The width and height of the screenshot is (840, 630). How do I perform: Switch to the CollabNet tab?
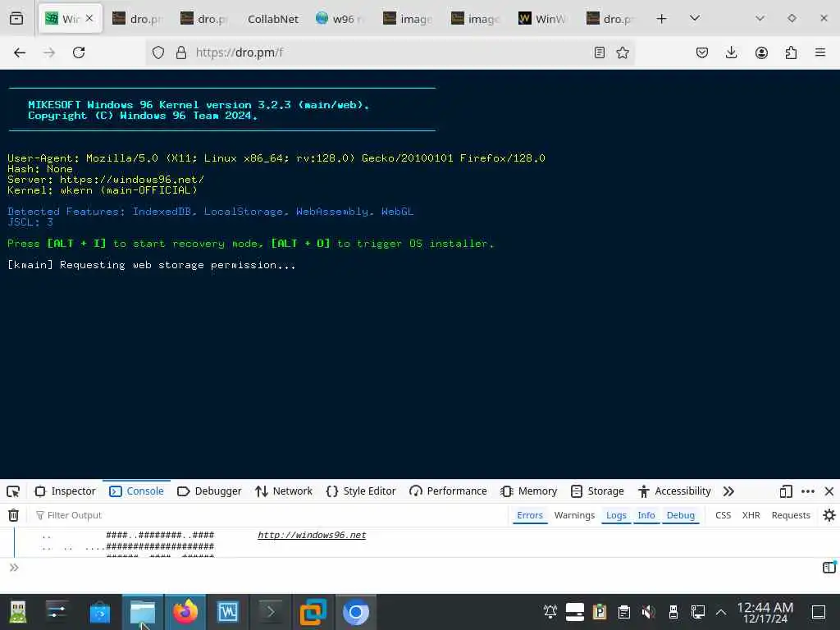[272, 19]
